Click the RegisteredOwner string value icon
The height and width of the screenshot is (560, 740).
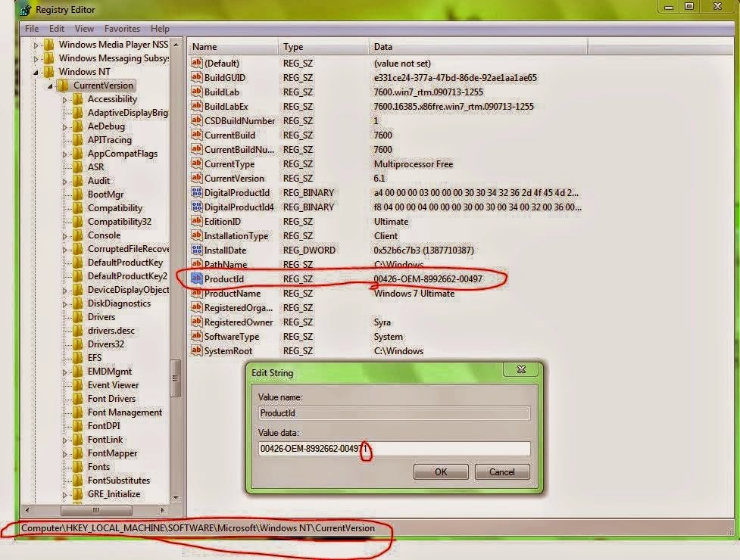point(196,322)
